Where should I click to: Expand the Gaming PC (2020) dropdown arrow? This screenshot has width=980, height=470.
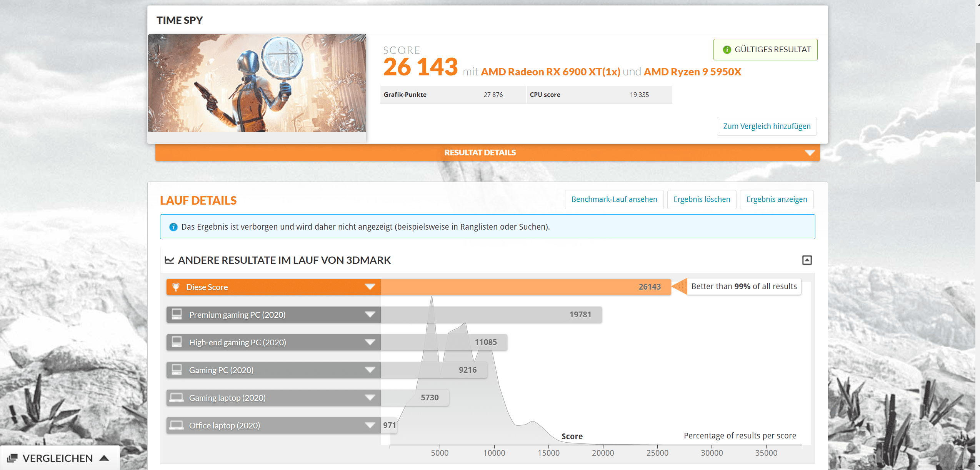point(370,370)
